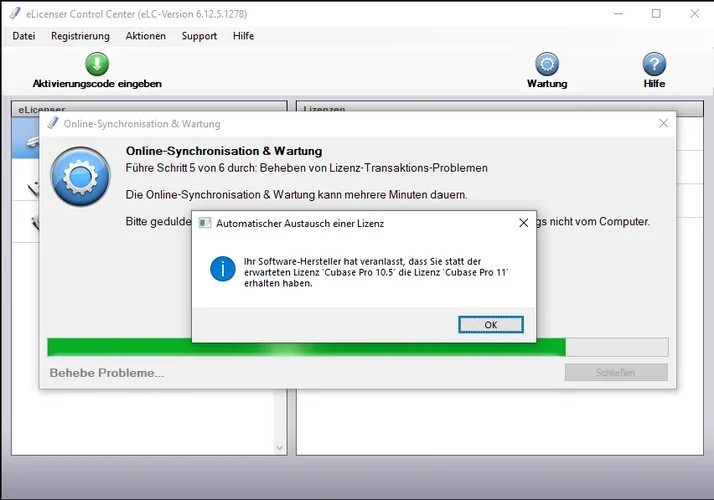Click the eLicenser list scrollbar down arrow
The height and width of the screenshot is (500, 714).
point(280,448)
